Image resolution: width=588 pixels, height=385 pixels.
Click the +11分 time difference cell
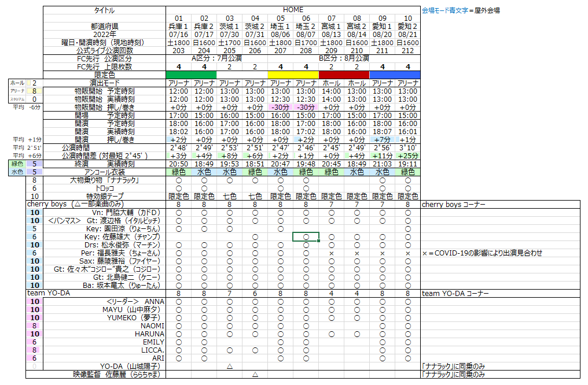point(382,156)
